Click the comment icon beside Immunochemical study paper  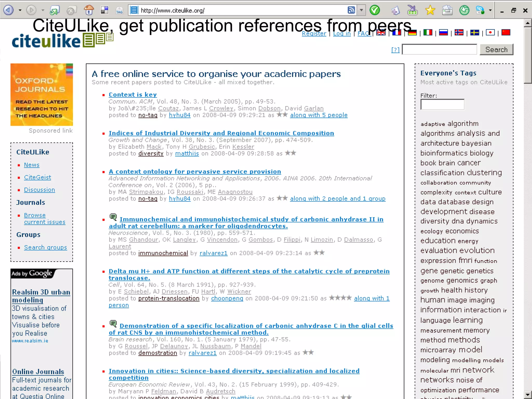point(113,217)
